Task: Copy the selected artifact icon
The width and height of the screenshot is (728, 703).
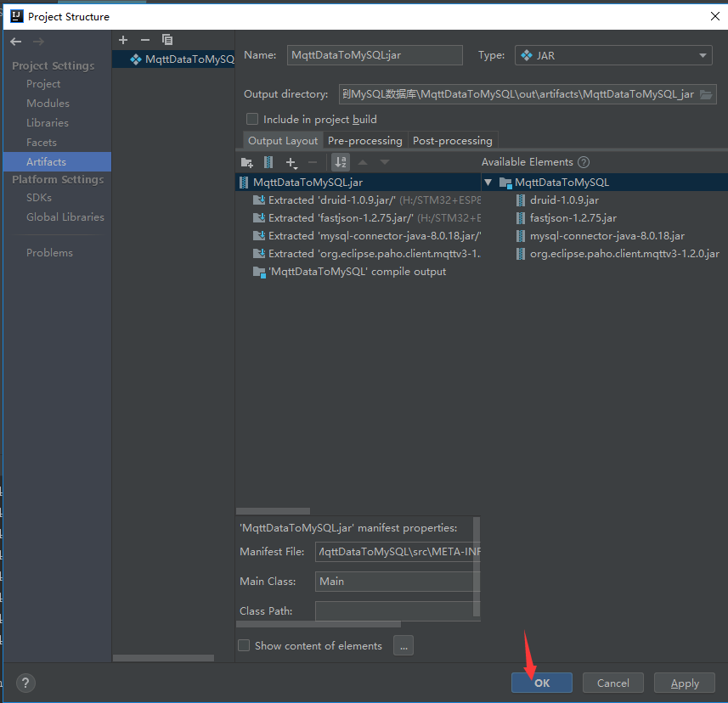Action: 167,40
